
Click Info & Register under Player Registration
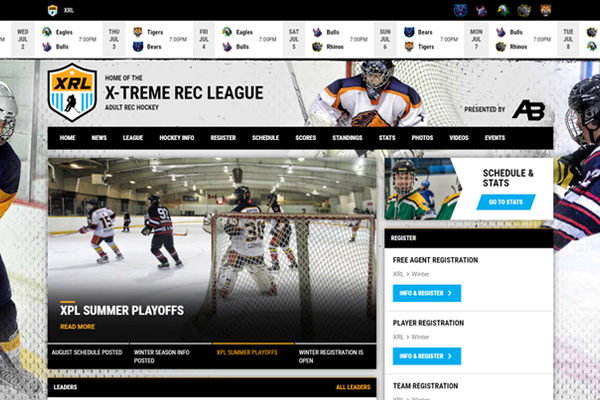[426, 355]
